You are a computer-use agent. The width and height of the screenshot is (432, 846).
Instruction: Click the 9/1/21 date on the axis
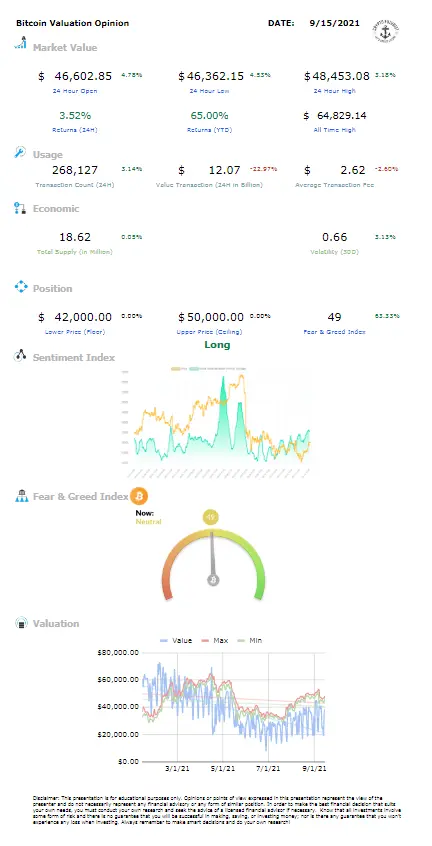[x=312, y=768]
